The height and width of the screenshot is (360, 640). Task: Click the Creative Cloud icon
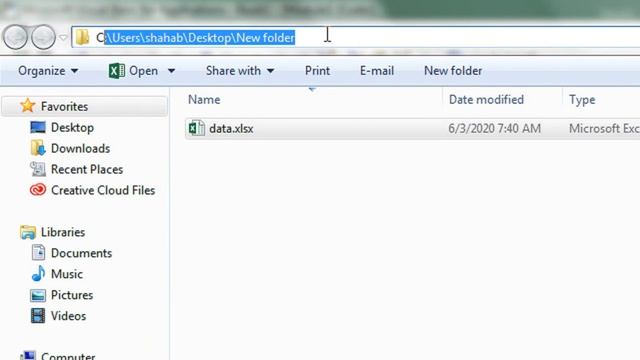tap(38, 190)
